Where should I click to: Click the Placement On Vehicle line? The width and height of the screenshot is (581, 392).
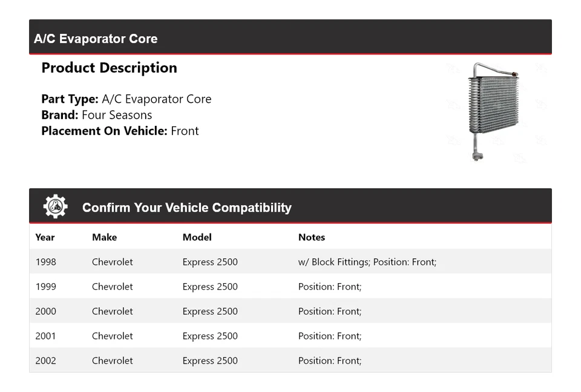point(120,131)
